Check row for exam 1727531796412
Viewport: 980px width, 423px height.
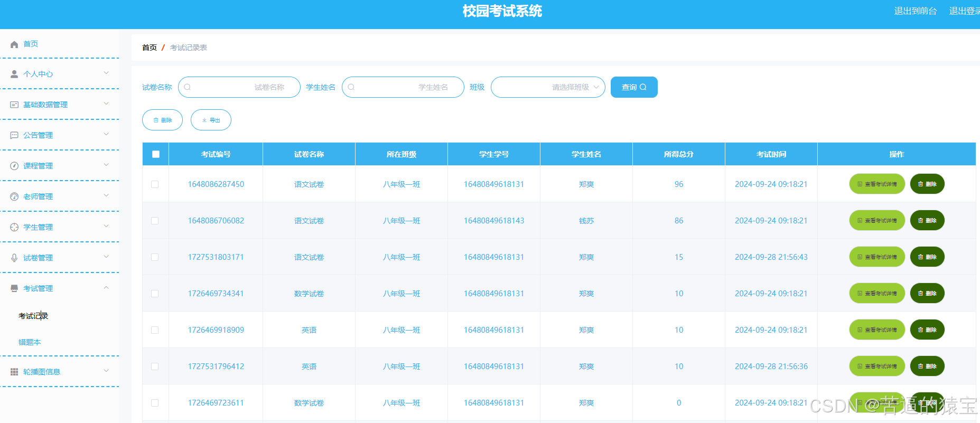155,366
